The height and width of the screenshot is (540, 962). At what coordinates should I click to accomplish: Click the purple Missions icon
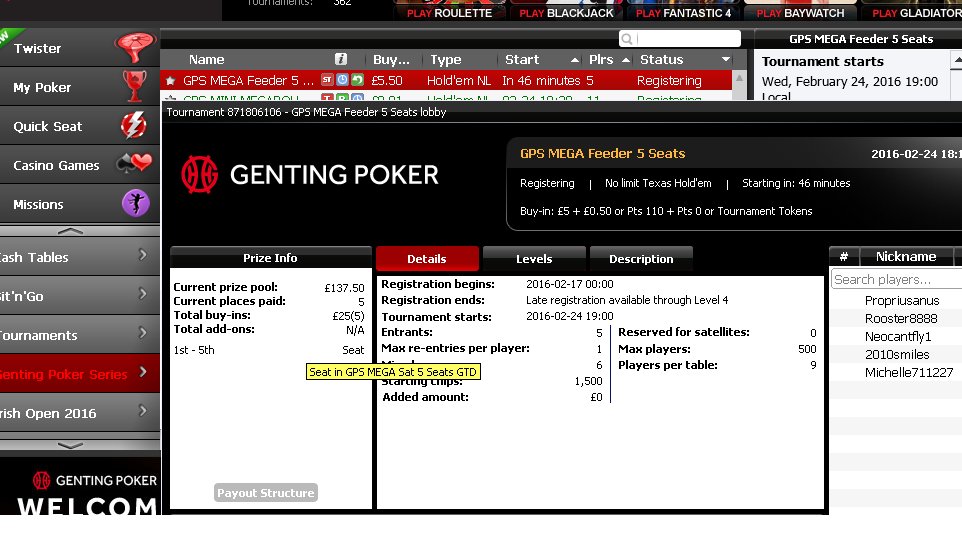(136, 202)
